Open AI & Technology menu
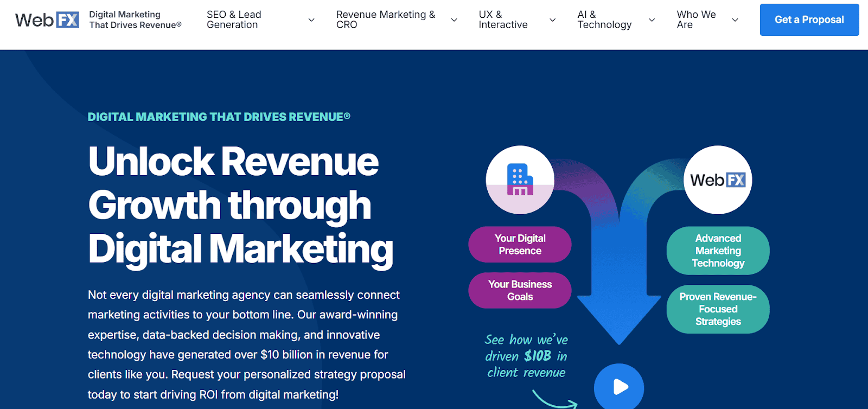The image size is (868, 409). coord(604,20)
